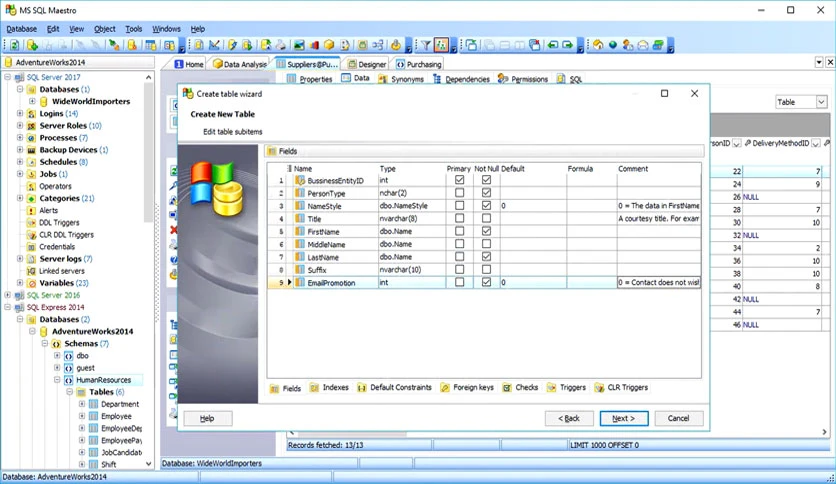Select the 'nvarchar(8)' type cell
This screenshot has height=484, width=836.
pos(411,219)
